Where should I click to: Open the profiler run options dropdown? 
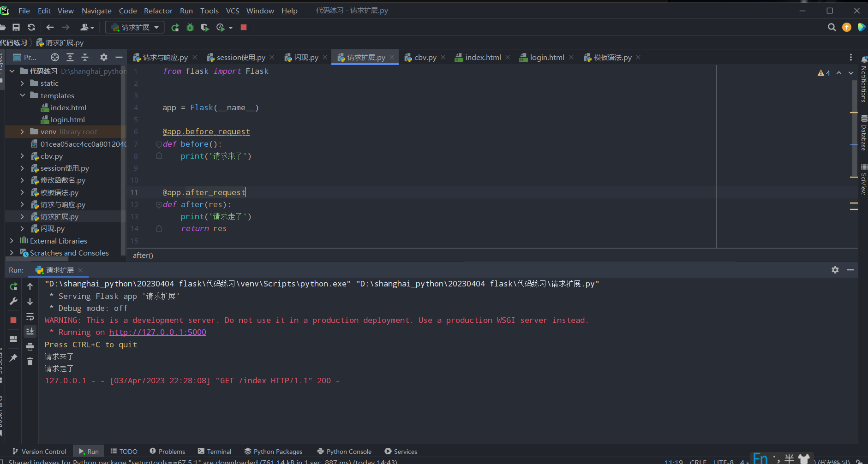[x=231, y=28]
